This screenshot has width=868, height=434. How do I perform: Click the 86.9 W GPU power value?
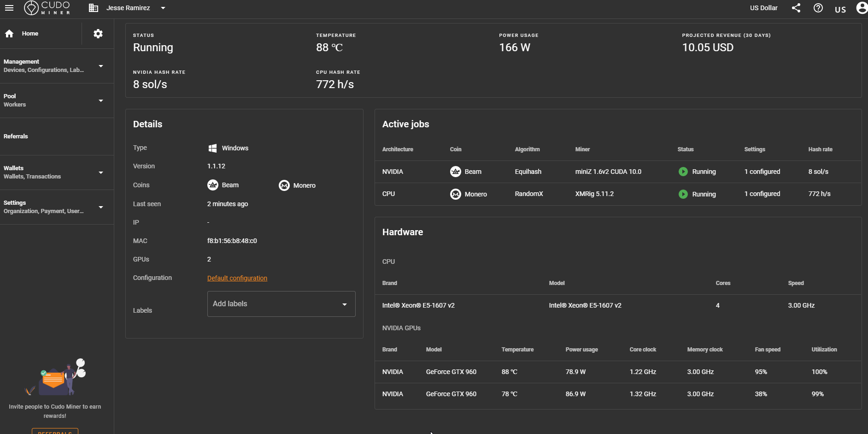coord(575,394)
